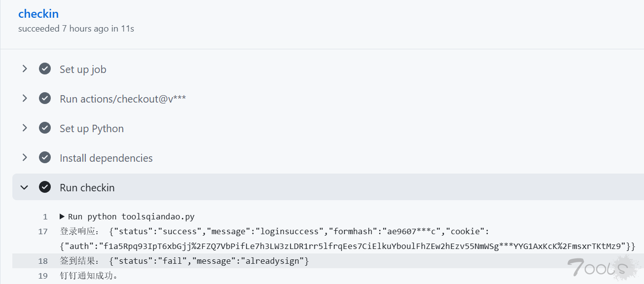The width and height of the screenshot is (644, 284).
Task: Expand the Set up job step
Action: tap(25, 69)
